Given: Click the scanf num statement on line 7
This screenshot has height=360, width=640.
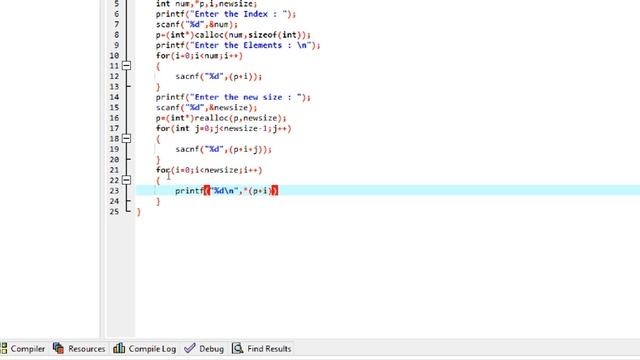Looking at the screenshot, I should coord(197,24).
